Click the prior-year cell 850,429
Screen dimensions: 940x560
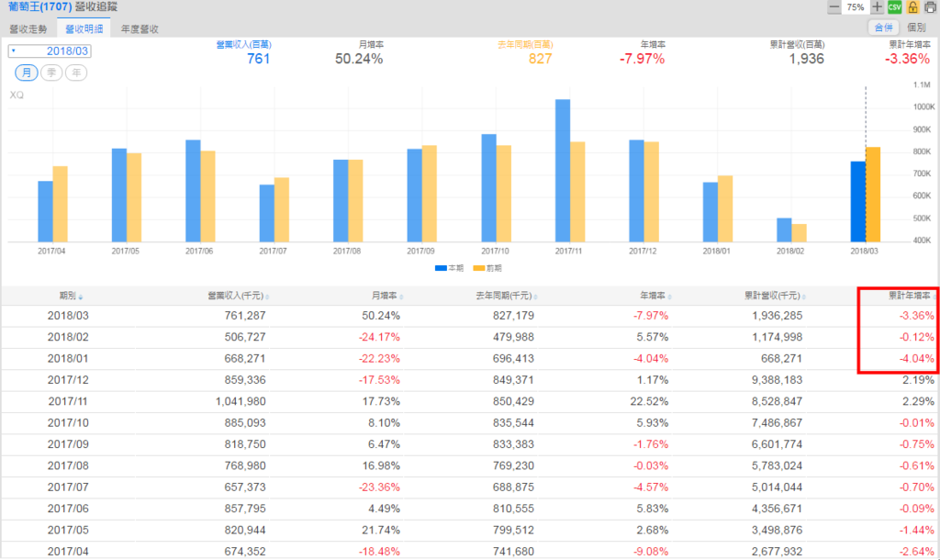point(514,402)
